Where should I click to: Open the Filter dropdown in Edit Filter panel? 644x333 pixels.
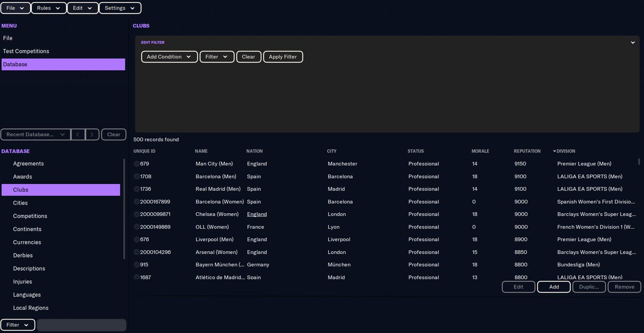[217, 56]
